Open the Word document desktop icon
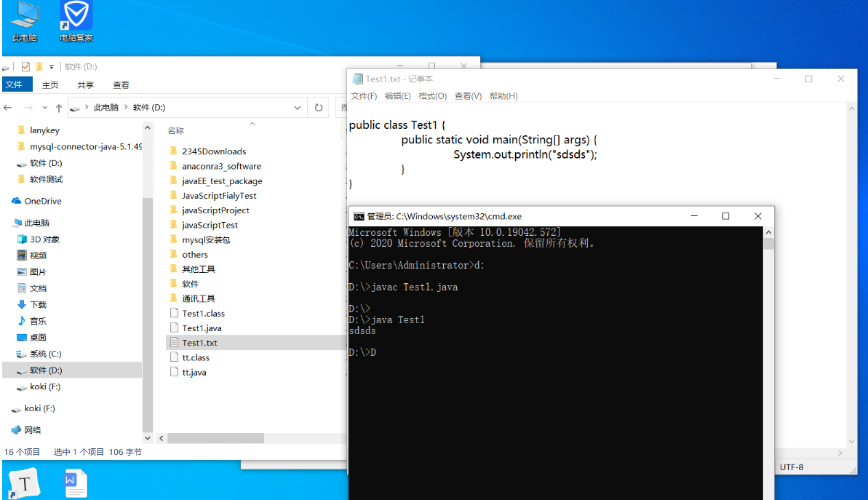 tap(75, 483)
